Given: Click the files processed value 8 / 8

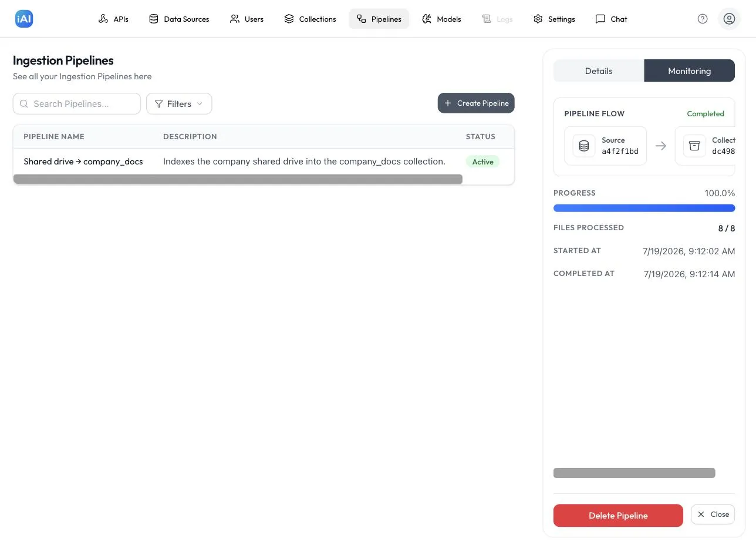Looking at the screenshot, I should [x=727, y=228].
